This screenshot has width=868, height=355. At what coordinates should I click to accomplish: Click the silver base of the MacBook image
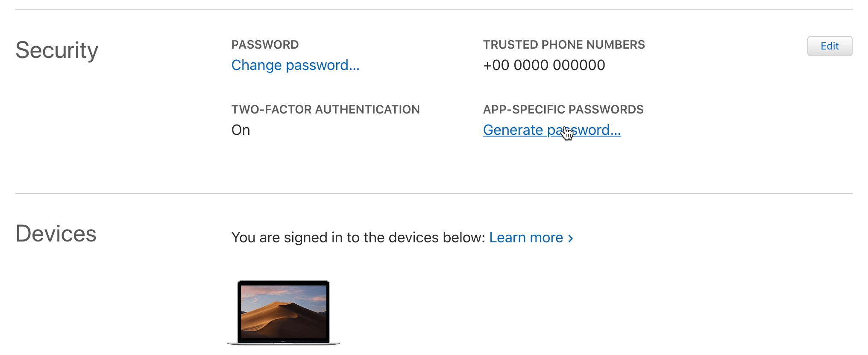pyautogui.click(x=284, y=343)
